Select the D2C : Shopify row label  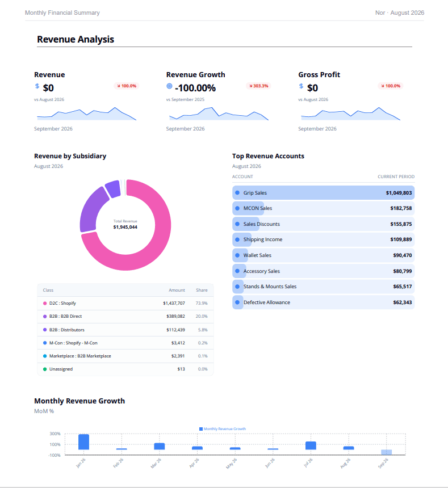62,303
